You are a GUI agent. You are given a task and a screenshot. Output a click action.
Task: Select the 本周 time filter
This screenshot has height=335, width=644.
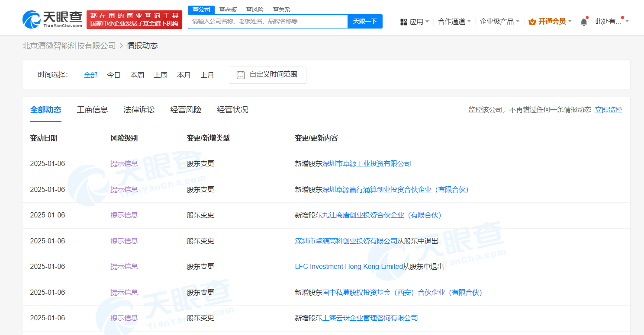pyautogui.click(x=137, y=75)
